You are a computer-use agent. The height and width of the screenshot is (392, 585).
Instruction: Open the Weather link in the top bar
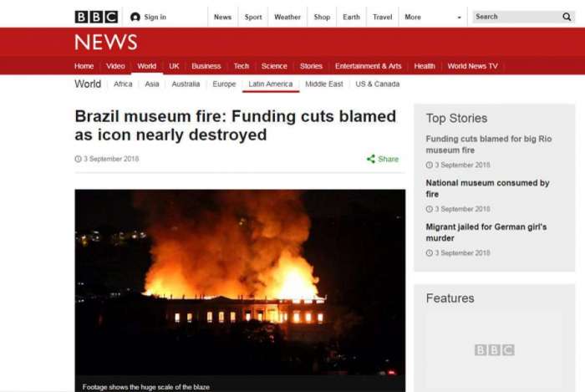[287, 18]
